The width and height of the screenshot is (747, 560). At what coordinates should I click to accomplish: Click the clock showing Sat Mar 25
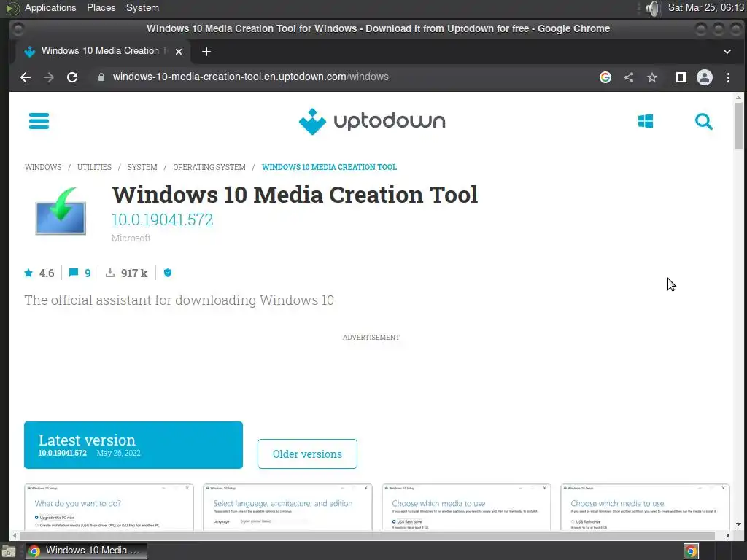coord(705,7)
